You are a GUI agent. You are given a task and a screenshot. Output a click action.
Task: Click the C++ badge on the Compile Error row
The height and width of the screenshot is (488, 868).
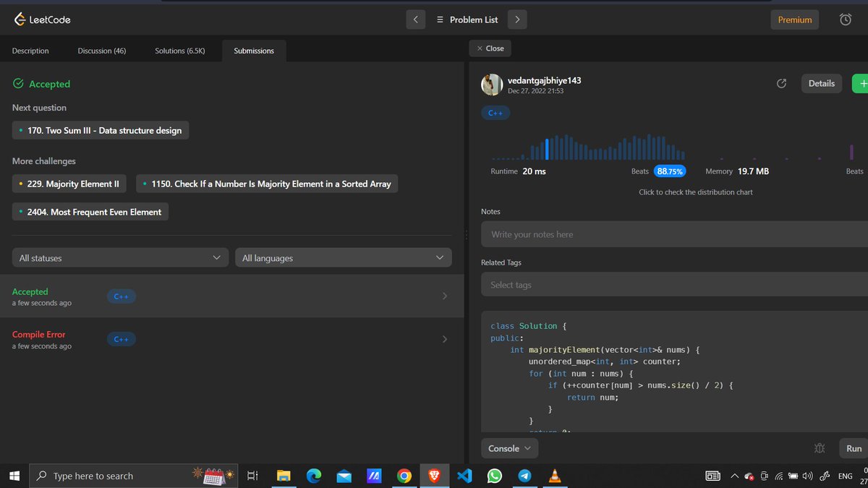121,339
